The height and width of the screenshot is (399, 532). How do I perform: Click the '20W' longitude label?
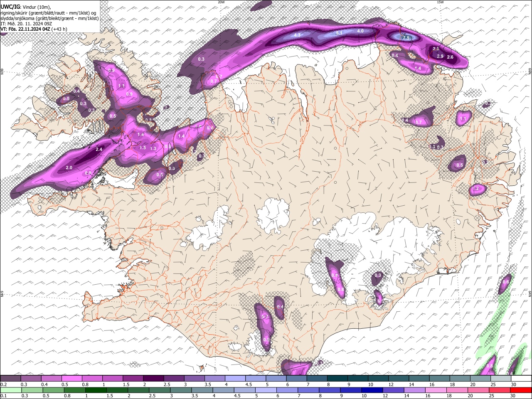pyautogui.click(x=221, y=2)
